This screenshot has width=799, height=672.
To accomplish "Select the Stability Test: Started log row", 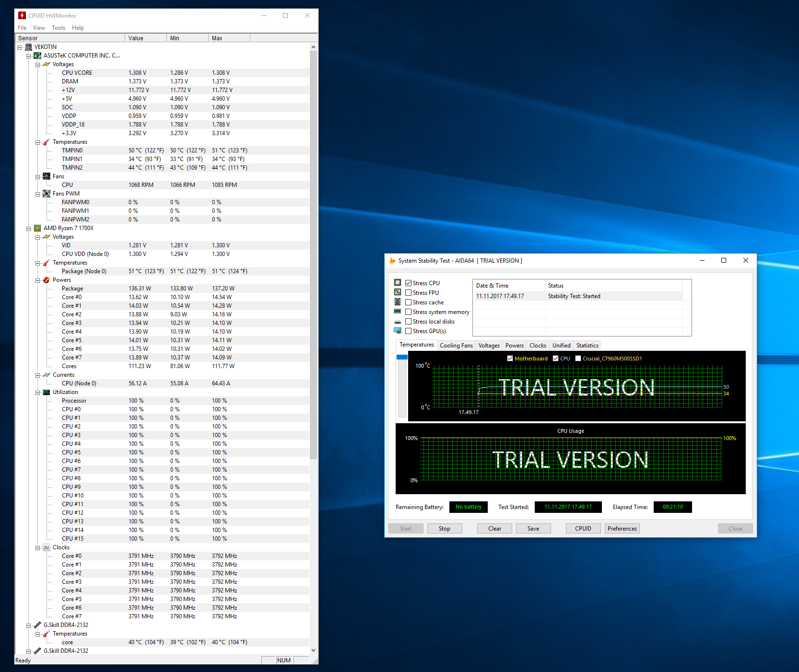I will (578, 296).
